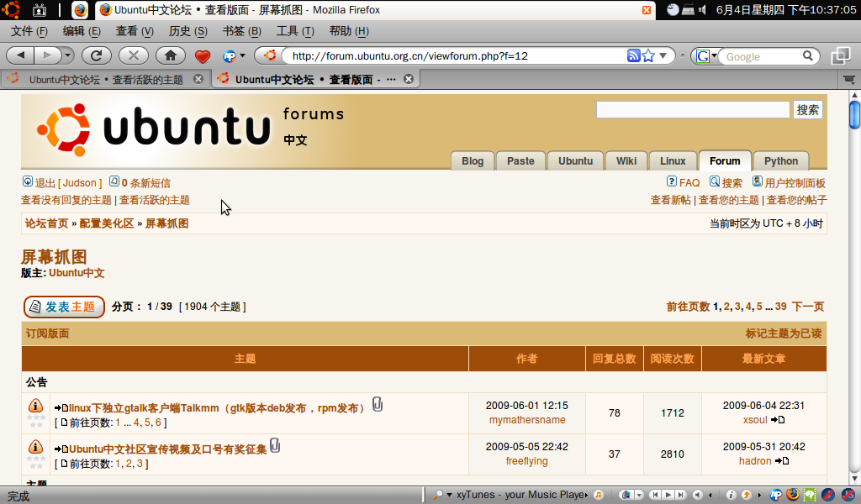Image resolution: width=861 pixels, height=504 pixels.
Task: Click the Stop loading X button
Action: 134,55
